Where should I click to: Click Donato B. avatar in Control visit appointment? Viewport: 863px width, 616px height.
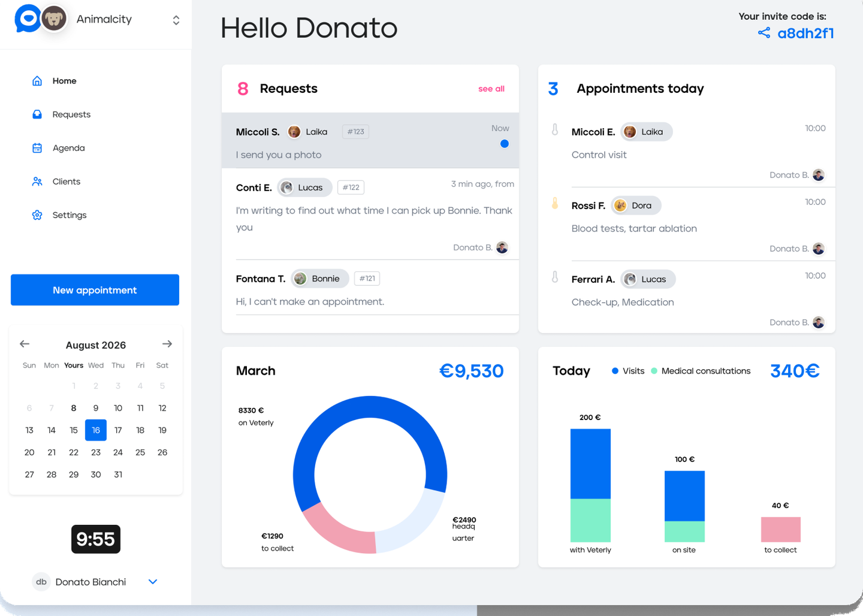pos(819,175)
